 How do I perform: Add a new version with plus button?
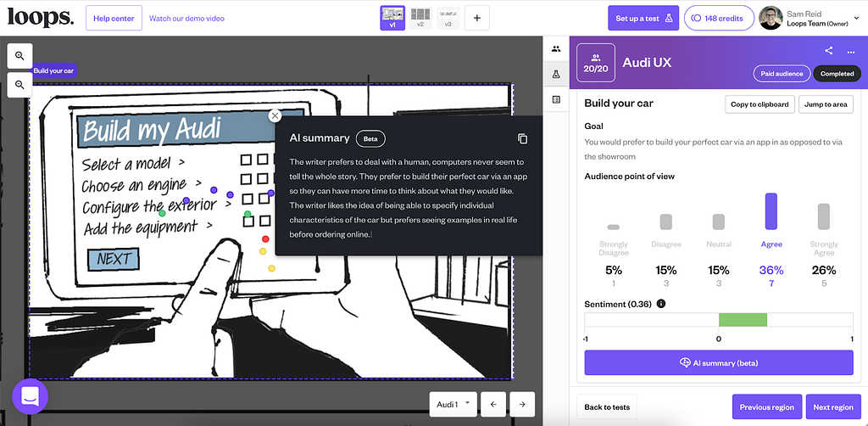click(x=477, y=19)
